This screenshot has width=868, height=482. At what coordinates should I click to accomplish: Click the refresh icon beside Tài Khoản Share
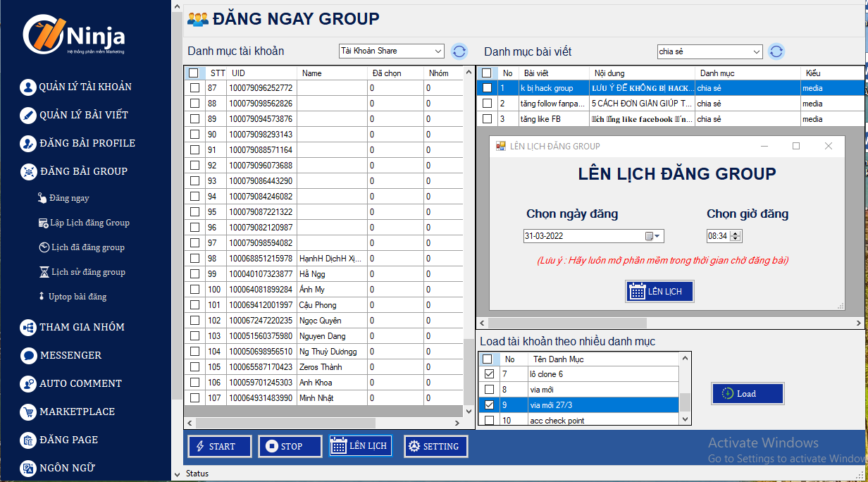click(459, 51)
